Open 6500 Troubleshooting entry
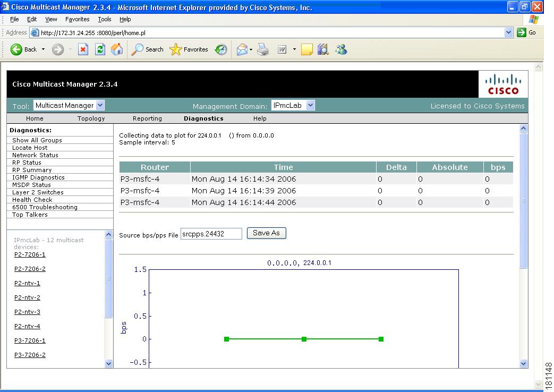 click(x=45, y=207)
